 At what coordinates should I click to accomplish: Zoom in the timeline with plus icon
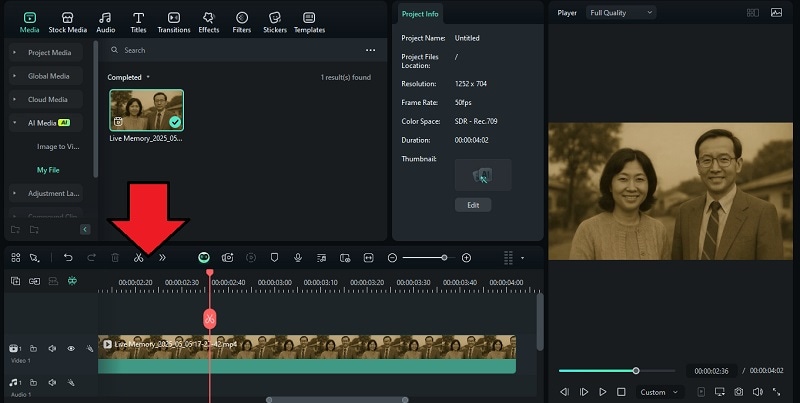(466, 258)
